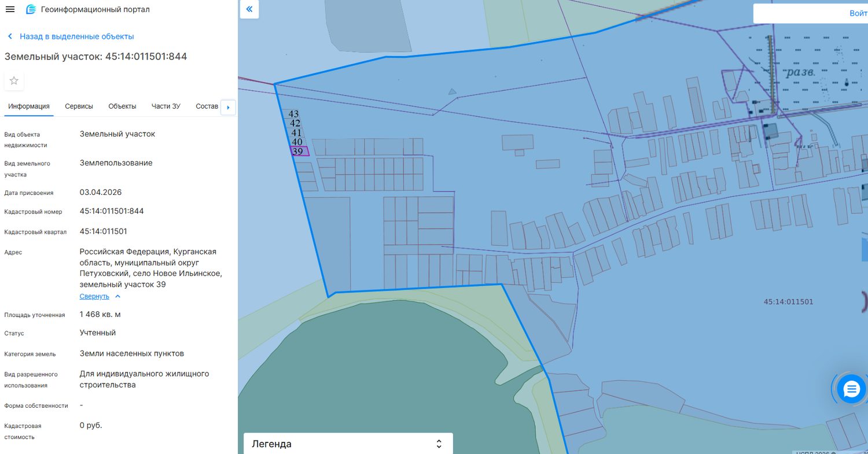868x454 pixels.
Task: Expand the Легенда panel
Action: point(348,444)
